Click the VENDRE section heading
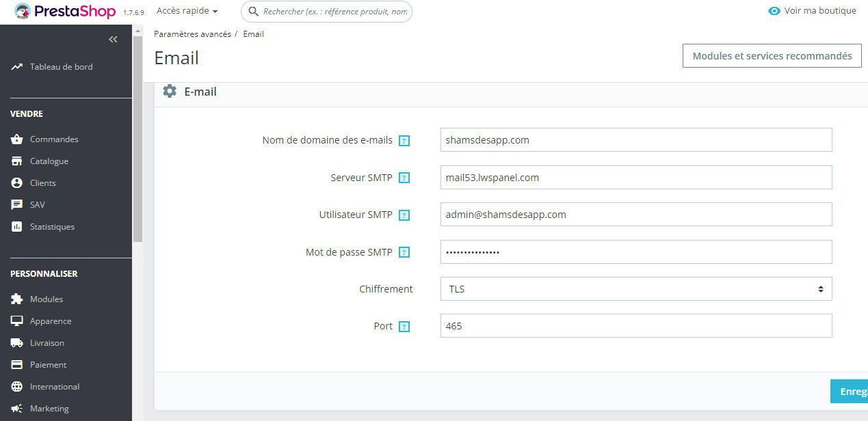 (27, 114)
